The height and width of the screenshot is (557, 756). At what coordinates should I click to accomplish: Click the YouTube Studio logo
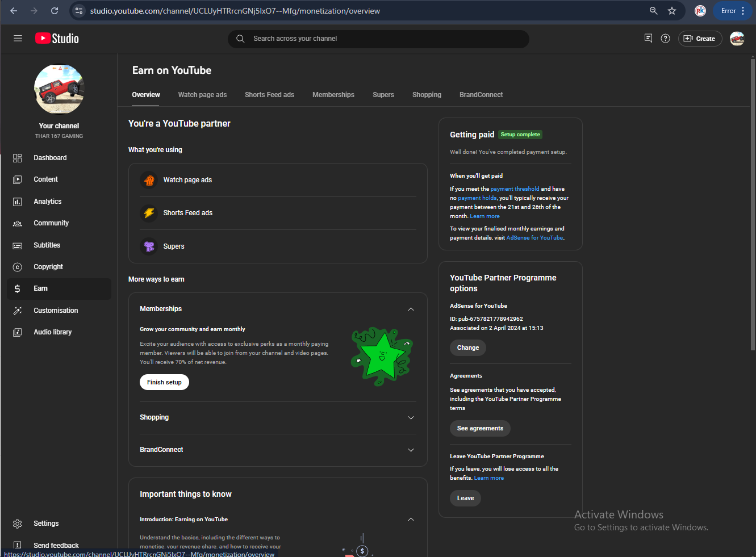pyautogui.click(x=57, y=39)
